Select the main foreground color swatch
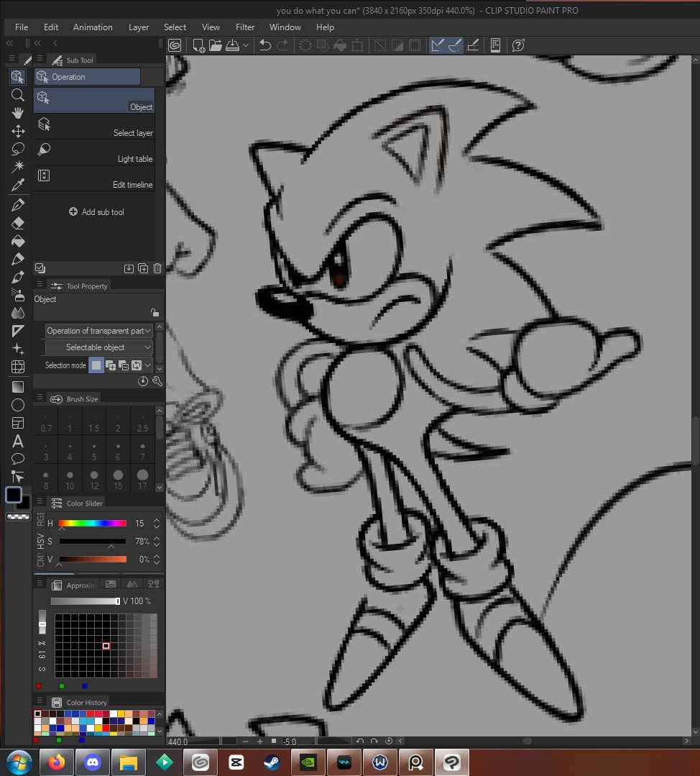 click(x=14, y=494)
